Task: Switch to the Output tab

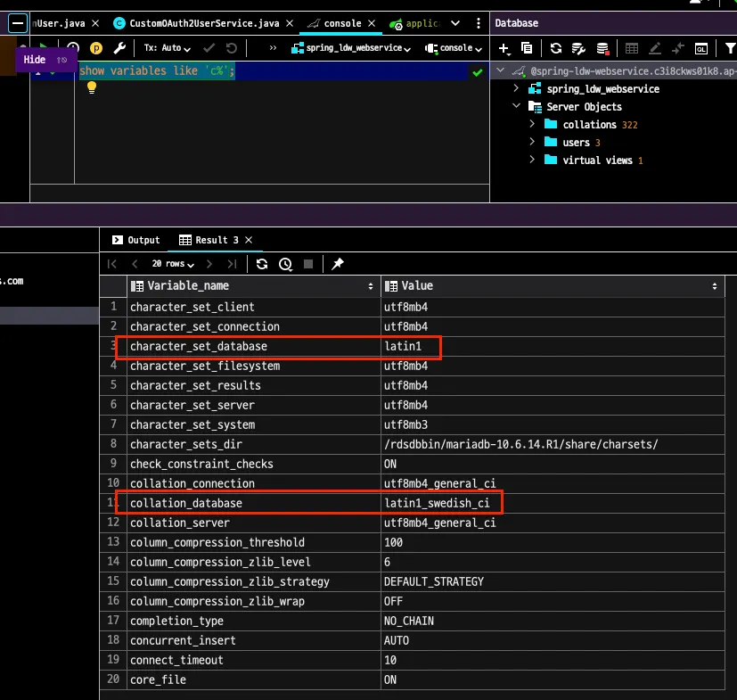Action: coord(136,240)
